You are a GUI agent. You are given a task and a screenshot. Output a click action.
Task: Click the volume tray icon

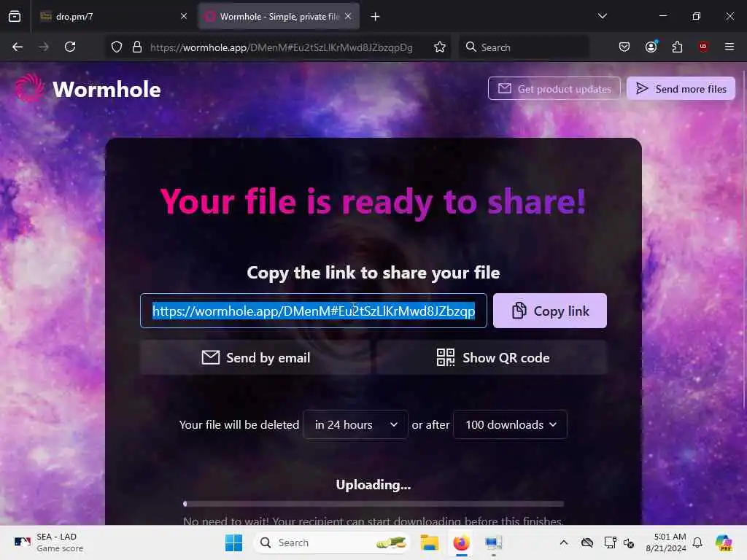pyautogui.click(x=629, y=542)
